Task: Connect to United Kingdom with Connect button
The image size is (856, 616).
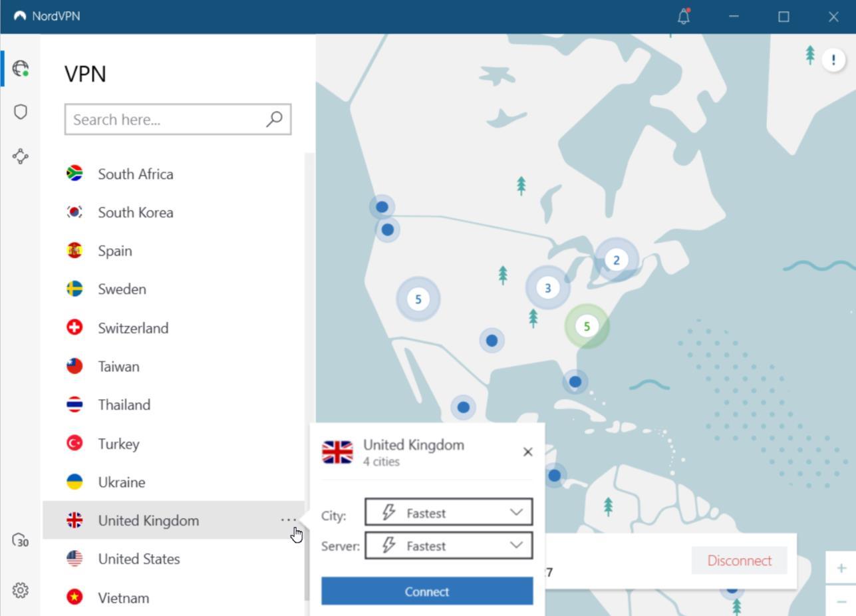Action: coord(427,591)
